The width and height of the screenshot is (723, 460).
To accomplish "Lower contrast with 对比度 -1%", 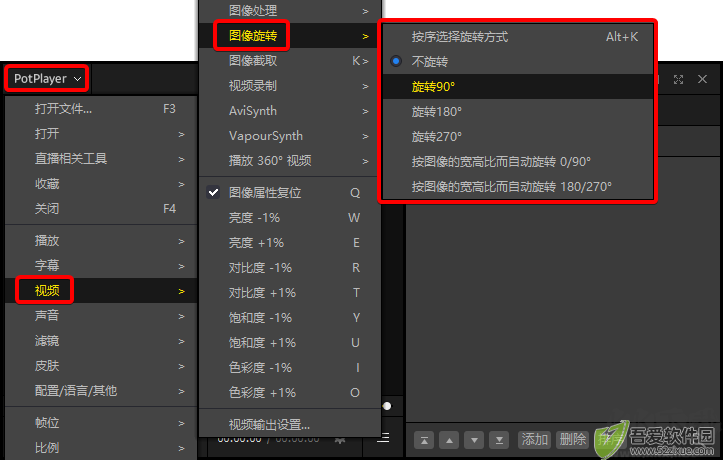I will point(290,267).
